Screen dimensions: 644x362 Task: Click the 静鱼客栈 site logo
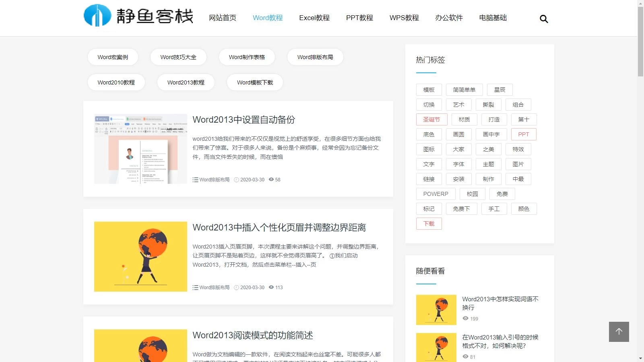tap(138, 16)
